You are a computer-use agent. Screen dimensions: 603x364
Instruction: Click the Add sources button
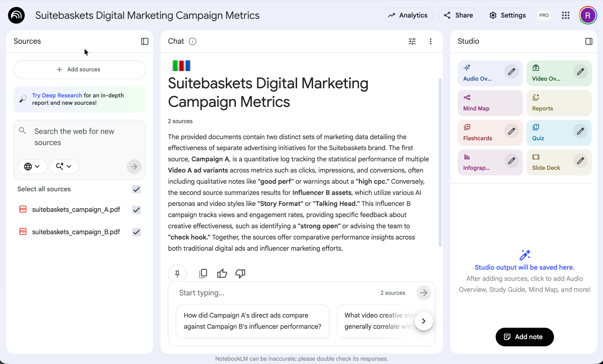point(79,70)
